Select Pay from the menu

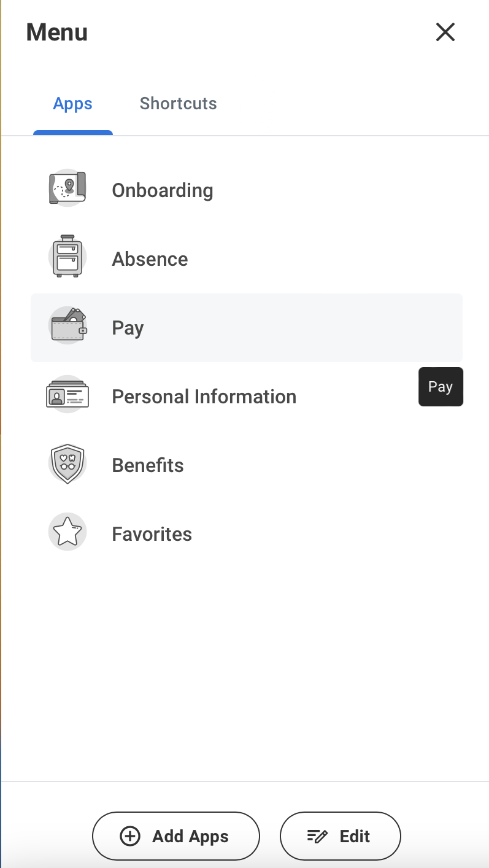[128, 328]
